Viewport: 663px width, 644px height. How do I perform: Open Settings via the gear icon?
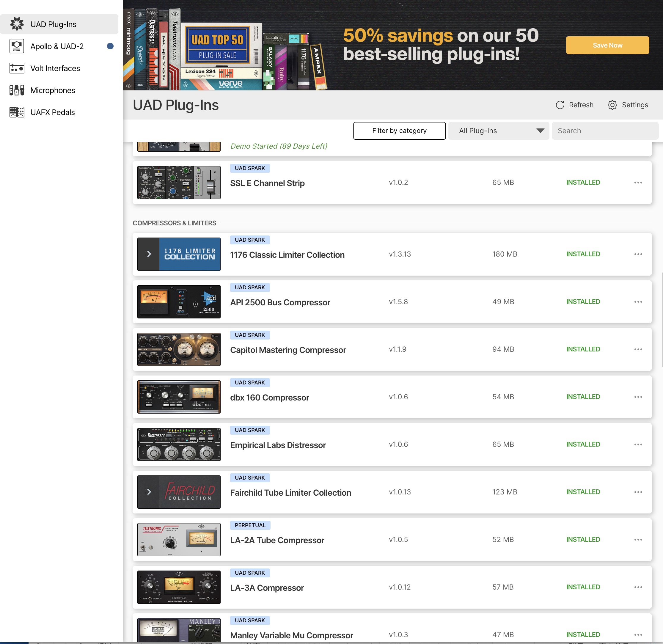[x=612, y=105]
